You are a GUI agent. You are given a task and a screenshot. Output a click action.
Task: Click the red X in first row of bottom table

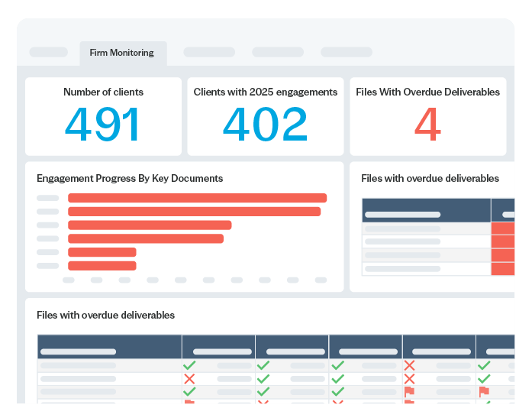pos(409,365)
